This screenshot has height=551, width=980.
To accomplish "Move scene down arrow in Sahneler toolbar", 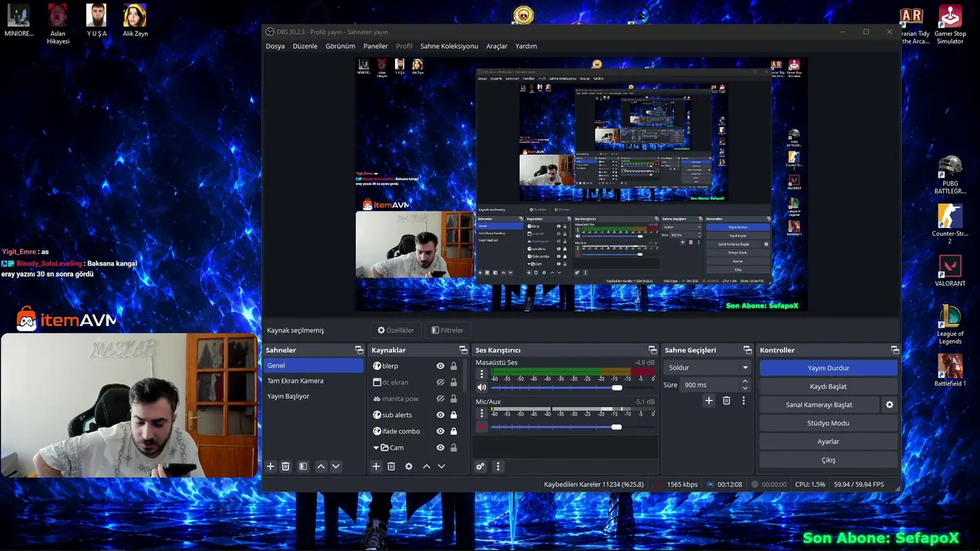I will [335, 466].
